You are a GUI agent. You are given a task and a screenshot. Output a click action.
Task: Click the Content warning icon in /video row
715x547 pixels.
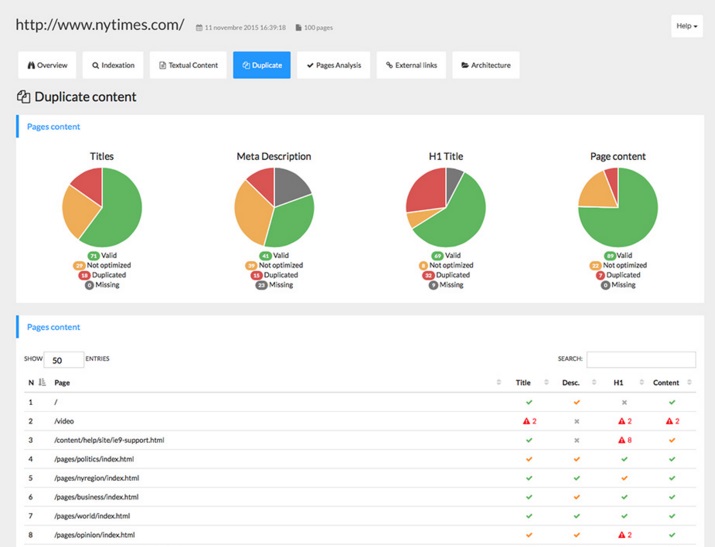coord(667,421)
